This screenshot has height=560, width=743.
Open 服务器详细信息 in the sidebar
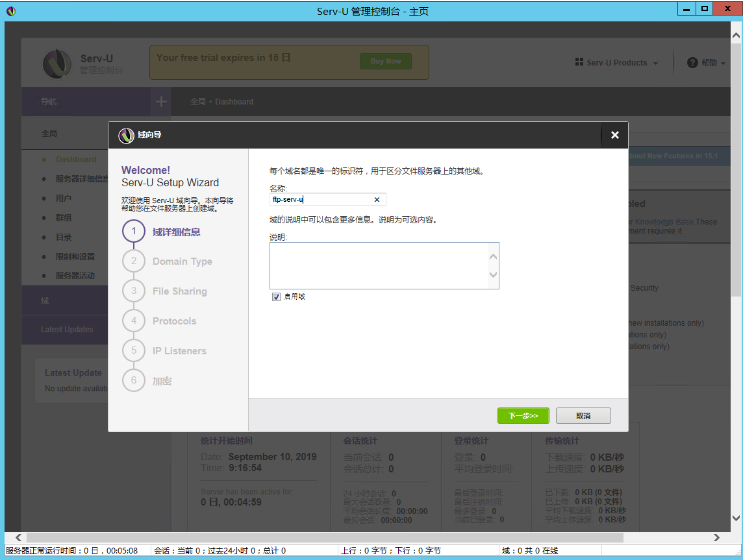point(82,179)
